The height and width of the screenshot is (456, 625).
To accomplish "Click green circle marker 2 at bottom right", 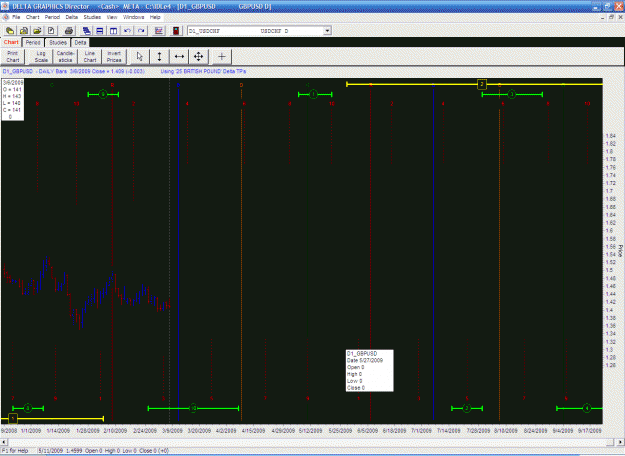I will 466,408.
